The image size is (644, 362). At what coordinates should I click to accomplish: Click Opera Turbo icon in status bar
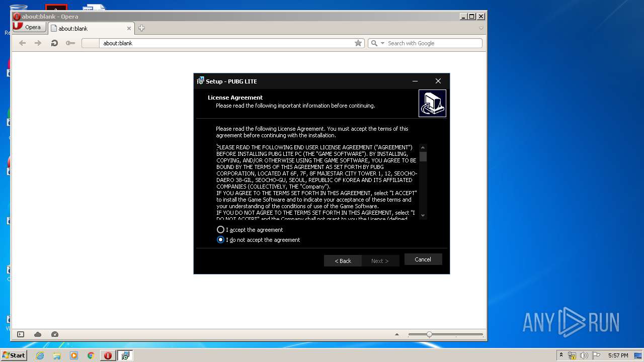coord(55,334)
